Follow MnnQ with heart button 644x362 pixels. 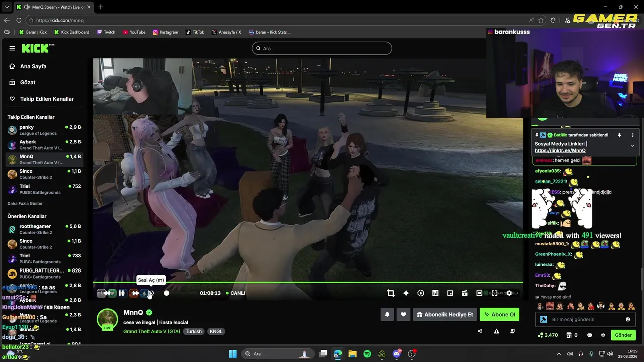(x=403, y=315)
